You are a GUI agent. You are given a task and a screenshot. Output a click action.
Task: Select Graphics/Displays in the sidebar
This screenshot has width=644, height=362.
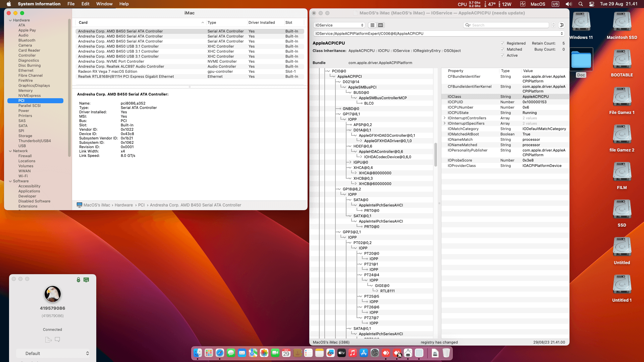tap(34, 85)
